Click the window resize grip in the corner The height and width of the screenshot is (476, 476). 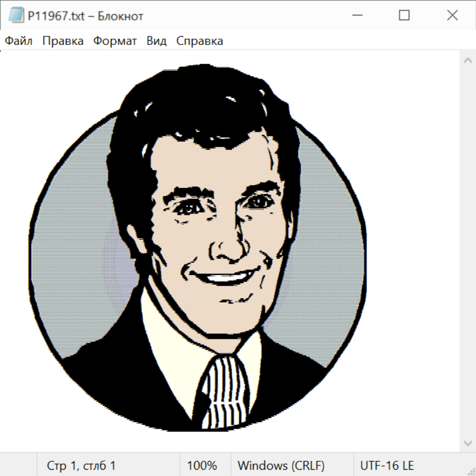pos(471,471)
